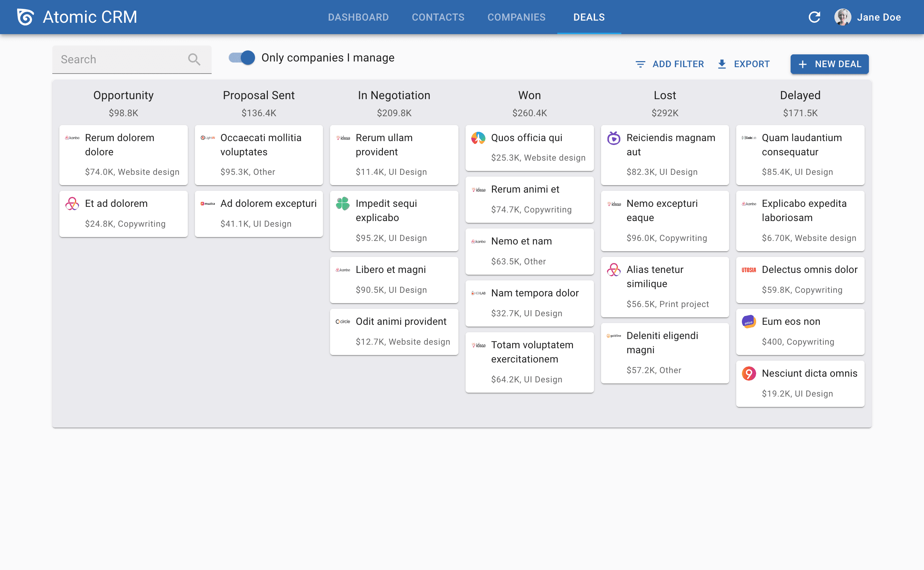Open the Add Filter options
924x570 pixels.
669,64
